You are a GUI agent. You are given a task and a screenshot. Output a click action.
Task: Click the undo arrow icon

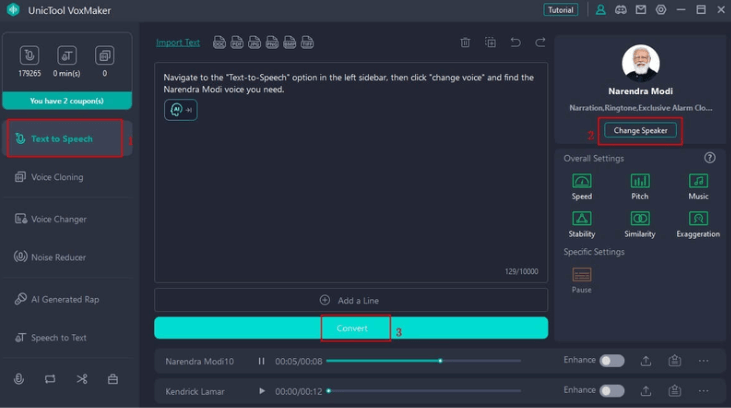point(515,43)
